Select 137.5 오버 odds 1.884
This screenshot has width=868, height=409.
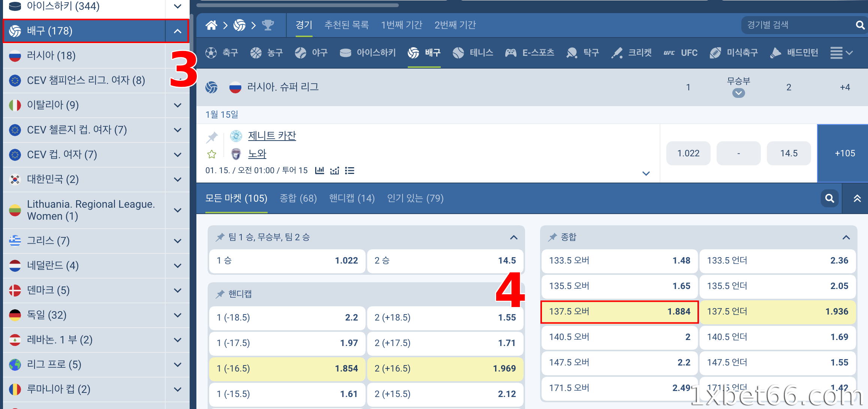tap(619, 312)
